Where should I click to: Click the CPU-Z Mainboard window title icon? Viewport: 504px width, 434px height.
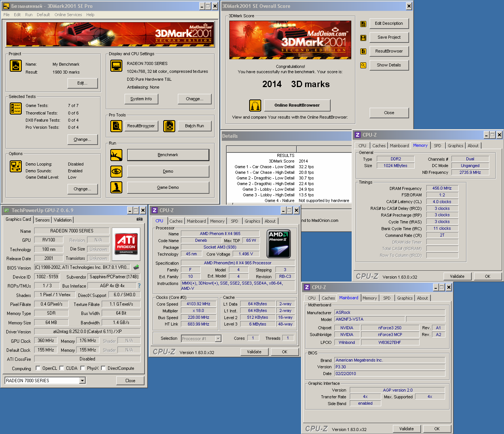click(307, 287)
